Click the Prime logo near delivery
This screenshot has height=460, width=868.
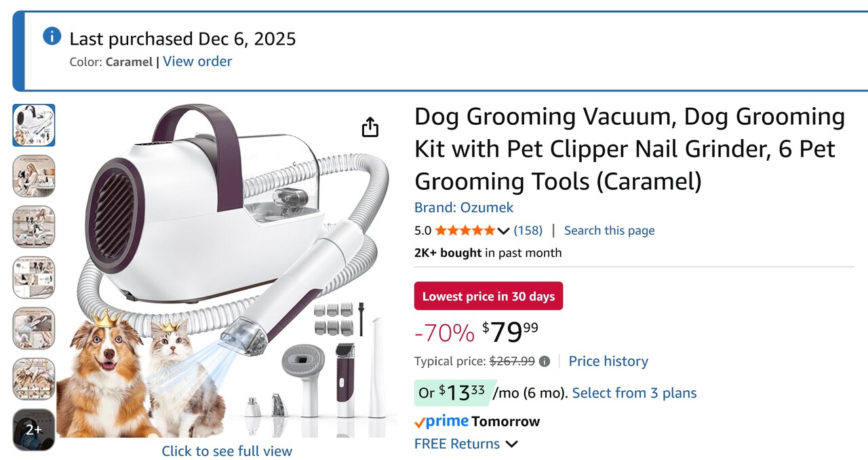point(441,421)
